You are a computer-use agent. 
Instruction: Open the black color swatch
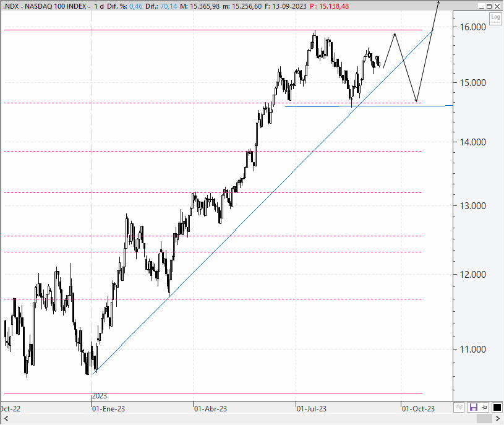497,407
